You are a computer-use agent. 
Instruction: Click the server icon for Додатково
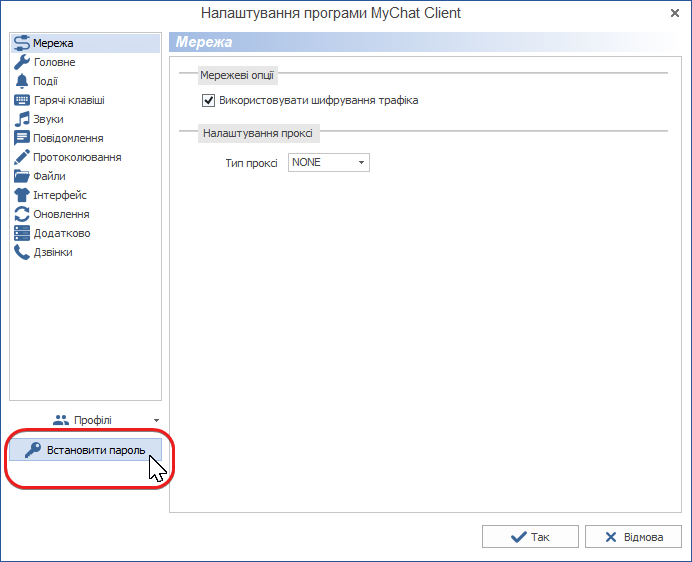click(22, 233)
